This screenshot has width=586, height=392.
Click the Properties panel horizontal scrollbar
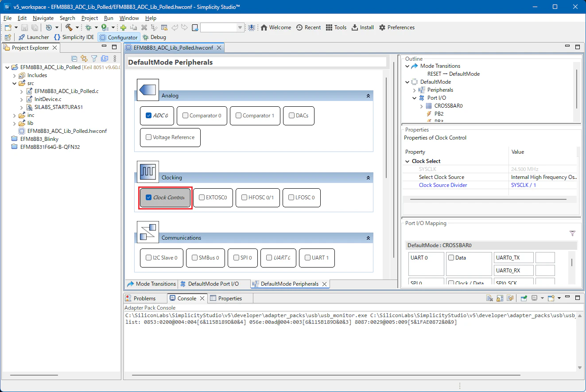click(x=489, y=199)
